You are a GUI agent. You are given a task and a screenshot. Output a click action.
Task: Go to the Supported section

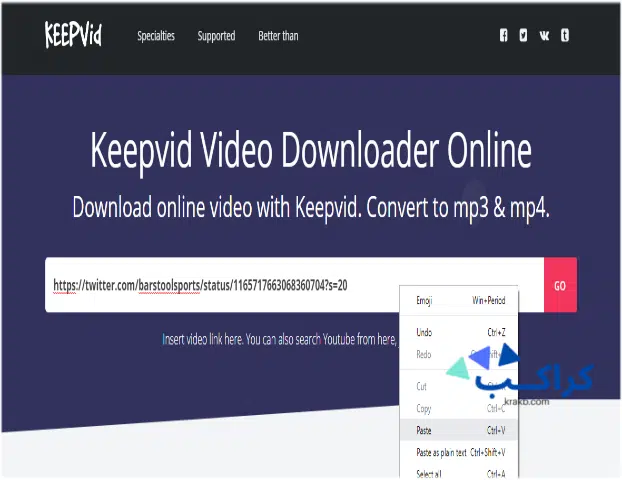[x=216, y=36]
